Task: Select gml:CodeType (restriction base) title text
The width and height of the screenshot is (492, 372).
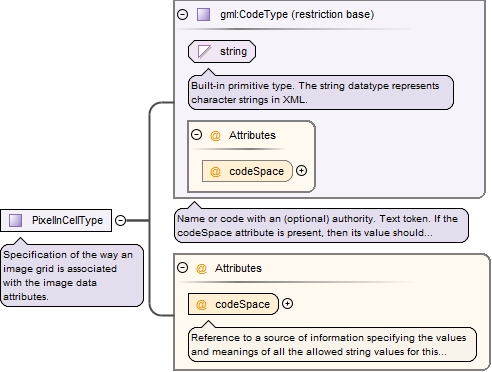Action: click(297, 15)
